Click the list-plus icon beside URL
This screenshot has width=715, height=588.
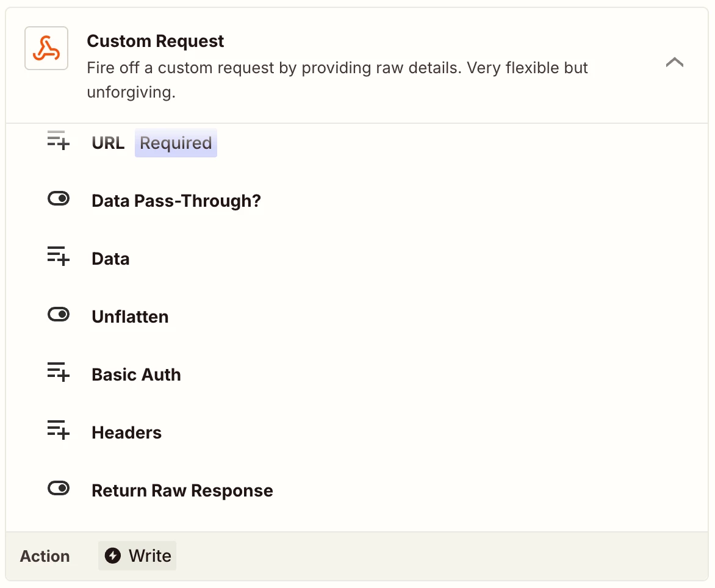coord(59,142)
